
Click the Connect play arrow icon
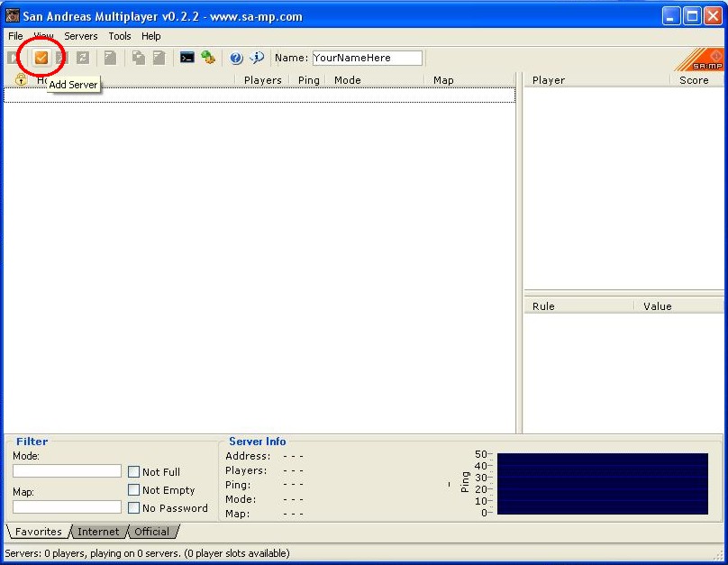(13, 58)
